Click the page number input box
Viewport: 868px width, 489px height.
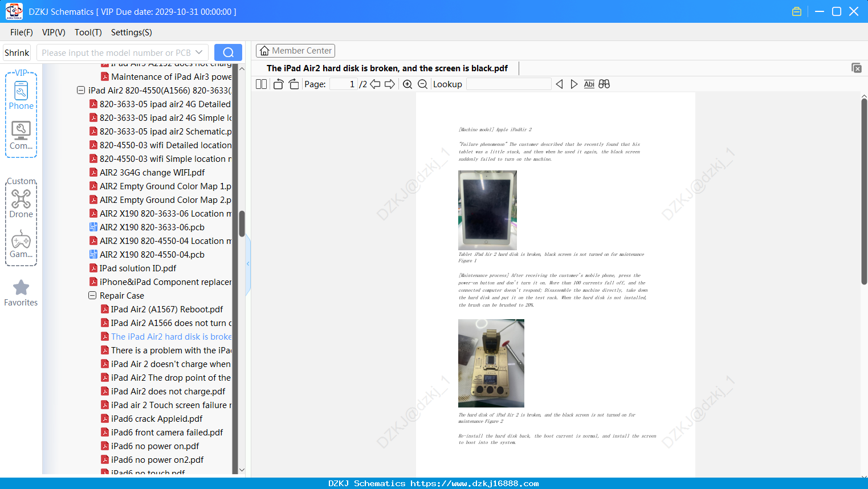coord(344,84)
